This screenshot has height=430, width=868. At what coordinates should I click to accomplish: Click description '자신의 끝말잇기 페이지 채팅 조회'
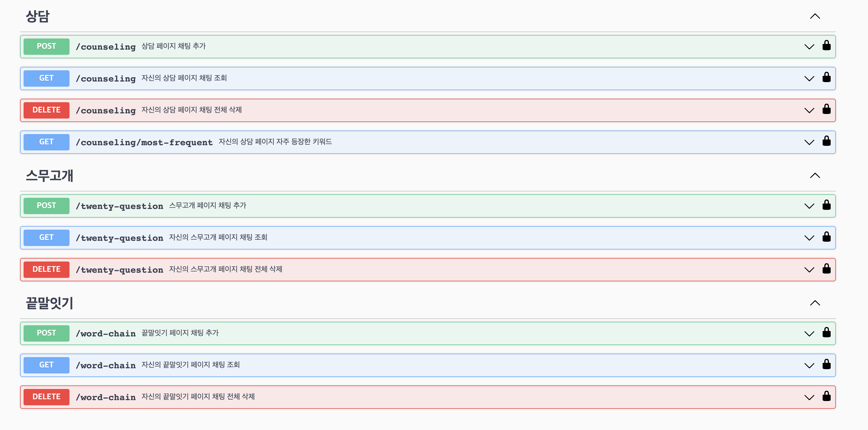190,365
